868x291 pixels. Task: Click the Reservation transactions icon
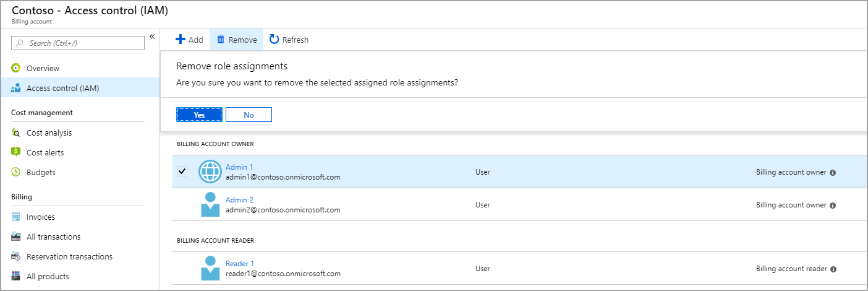click(16, 256)
